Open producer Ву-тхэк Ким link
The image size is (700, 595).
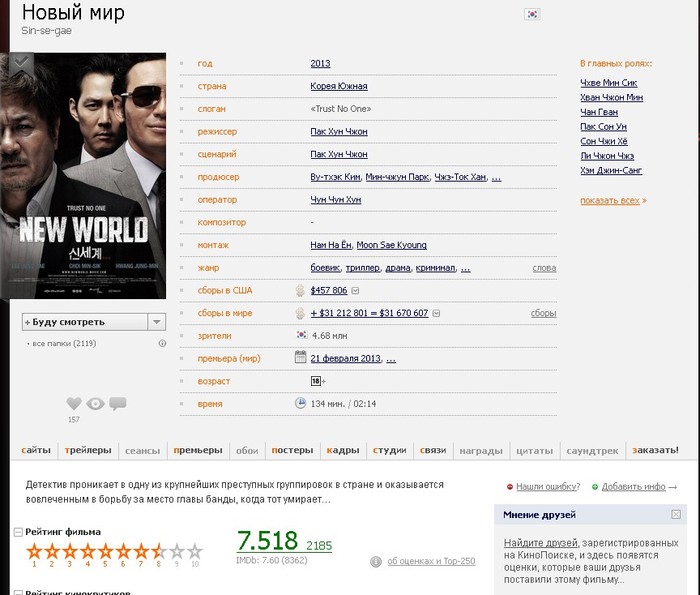point(335,177)
